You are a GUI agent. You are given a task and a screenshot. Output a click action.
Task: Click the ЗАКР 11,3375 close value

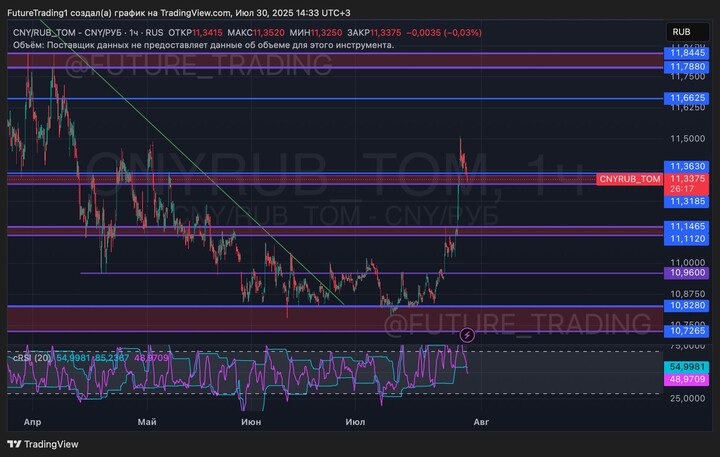tap(374, 33)
